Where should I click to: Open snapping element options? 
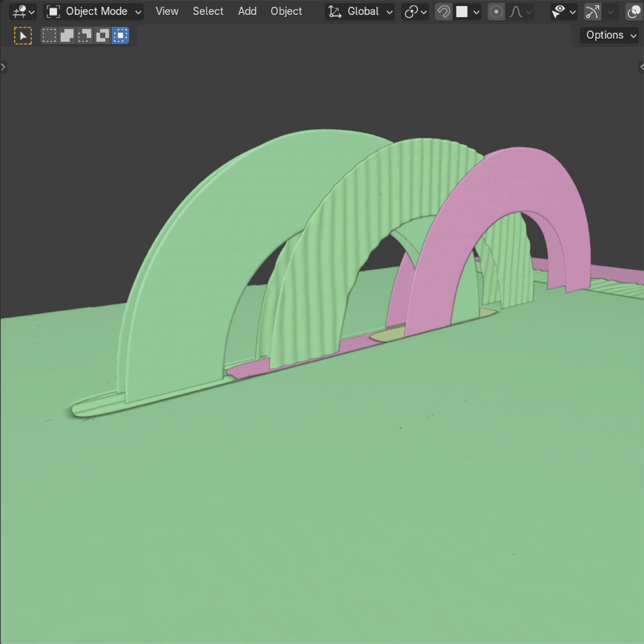point(468,12)
